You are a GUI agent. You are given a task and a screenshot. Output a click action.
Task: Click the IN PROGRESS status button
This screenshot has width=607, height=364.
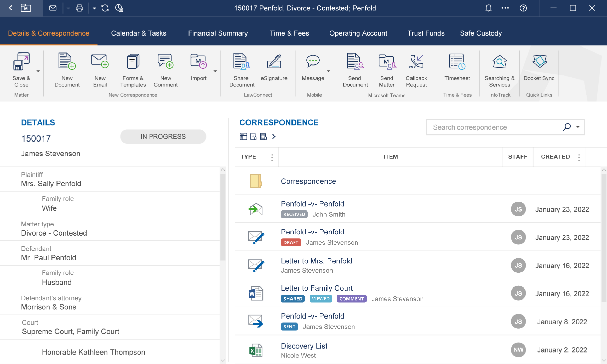pos(163,137)
